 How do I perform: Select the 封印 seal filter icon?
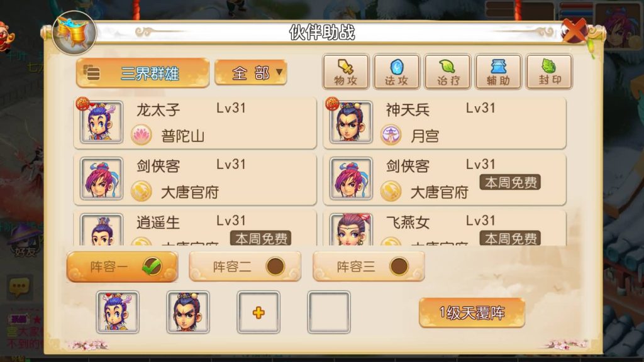(x=549, y=72)
